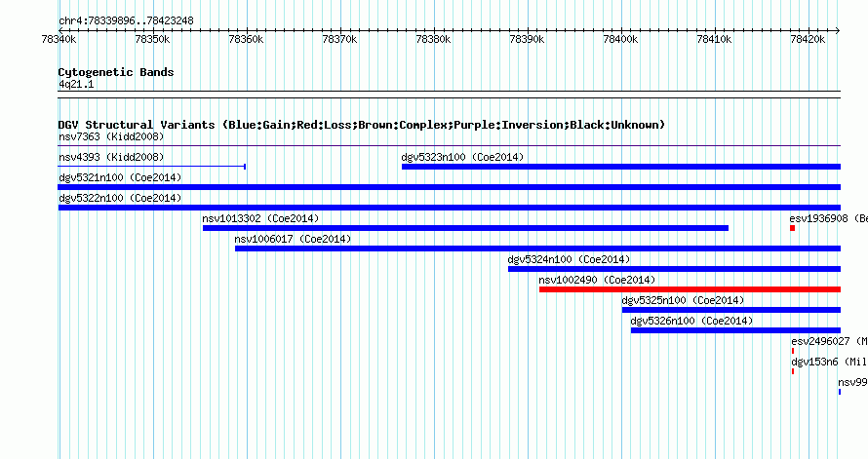Click the 78410k ruler tick label

click(x=714, y=39)
